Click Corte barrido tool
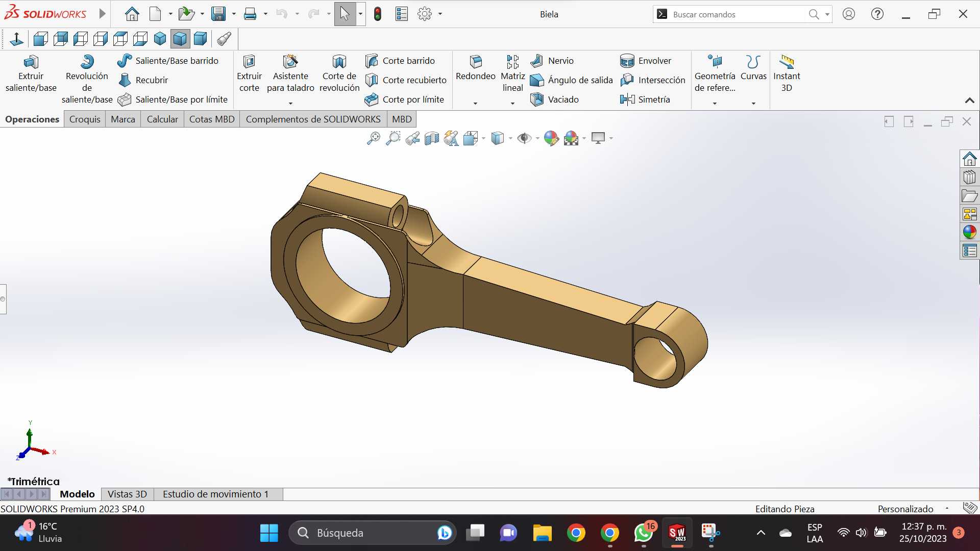980x551 pixels. [400, 61]
